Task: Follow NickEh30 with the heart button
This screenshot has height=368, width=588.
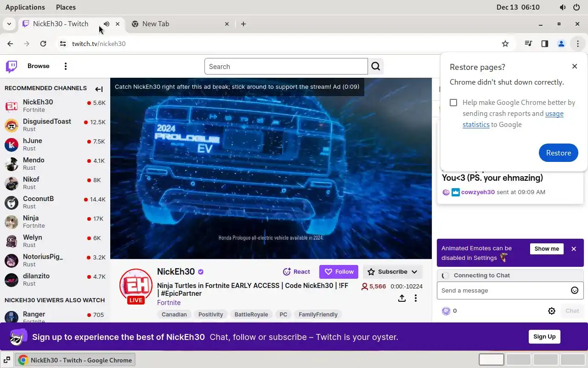Action: [339, 272]
